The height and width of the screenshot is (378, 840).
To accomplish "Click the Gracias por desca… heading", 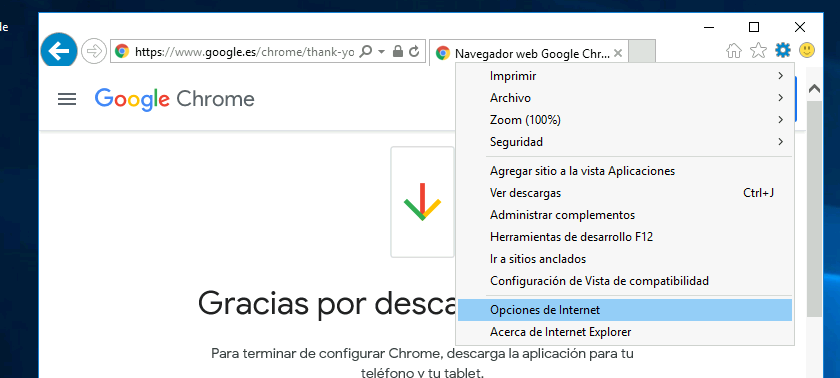I will [327, 303].
